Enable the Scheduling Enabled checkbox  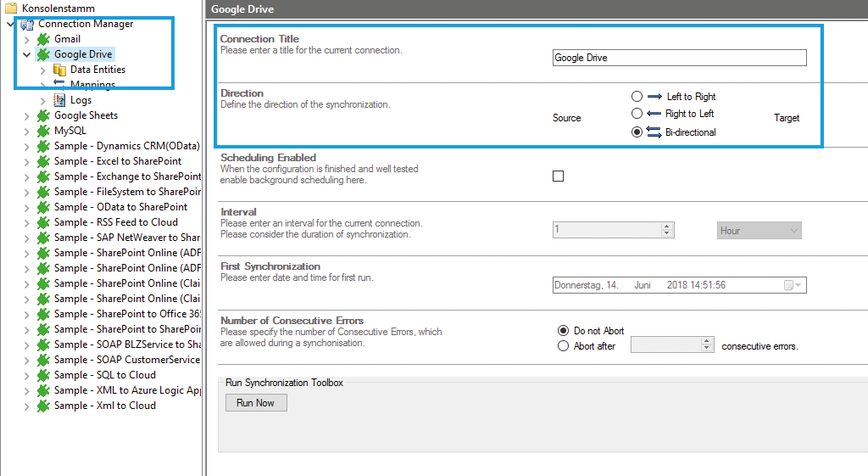(x=558, y=176)
